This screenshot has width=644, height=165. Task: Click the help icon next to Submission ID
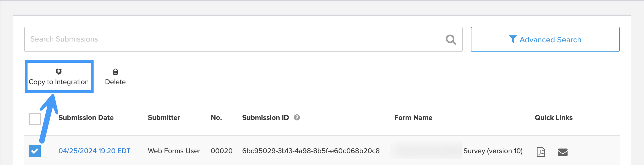click(297, 118)
